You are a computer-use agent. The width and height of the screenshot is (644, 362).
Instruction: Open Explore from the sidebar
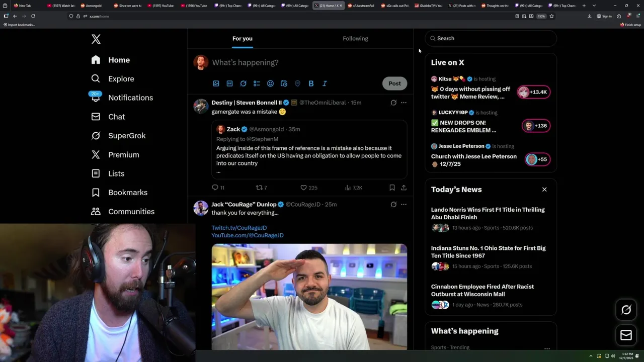pyautogui.click(x=113, y=79)
